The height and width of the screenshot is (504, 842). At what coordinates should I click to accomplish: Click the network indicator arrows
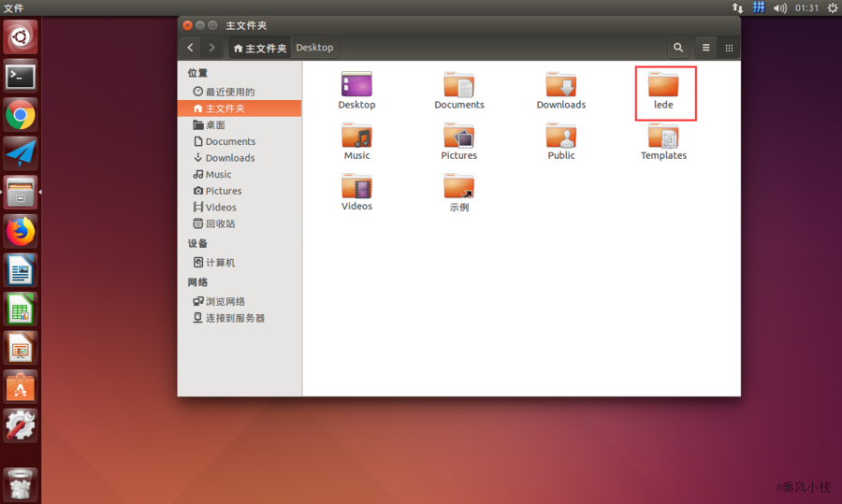point(737,7)
